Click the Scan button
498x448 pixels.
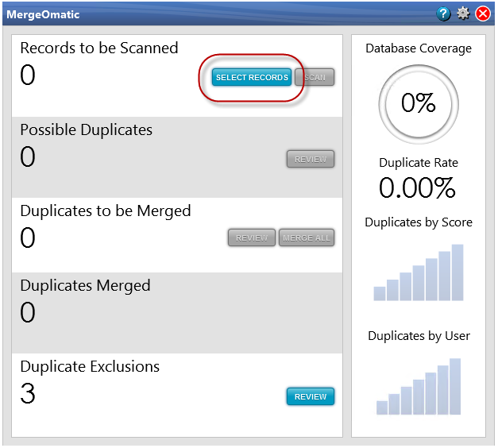(x=315, y=77)
